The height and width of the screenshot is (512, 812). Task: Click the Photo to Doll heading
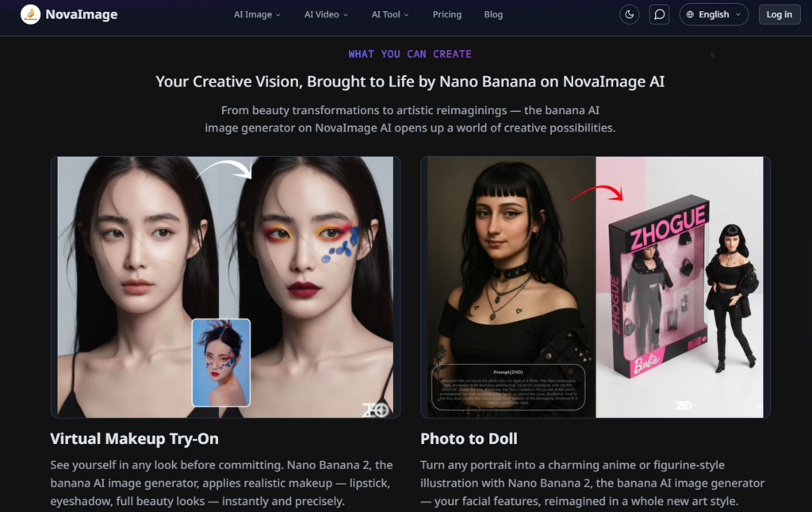469,438
